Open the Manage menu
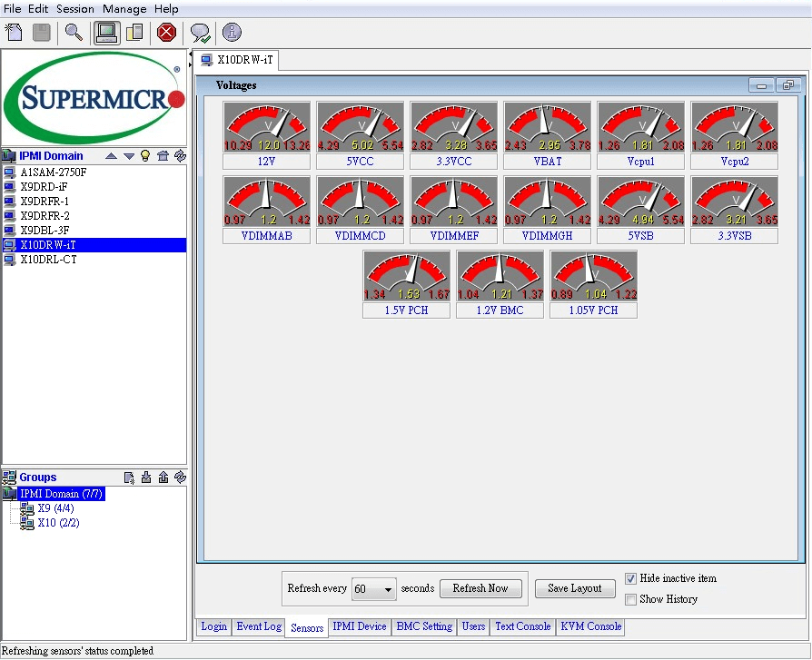812x660 pixels. (x=124, y=8)
